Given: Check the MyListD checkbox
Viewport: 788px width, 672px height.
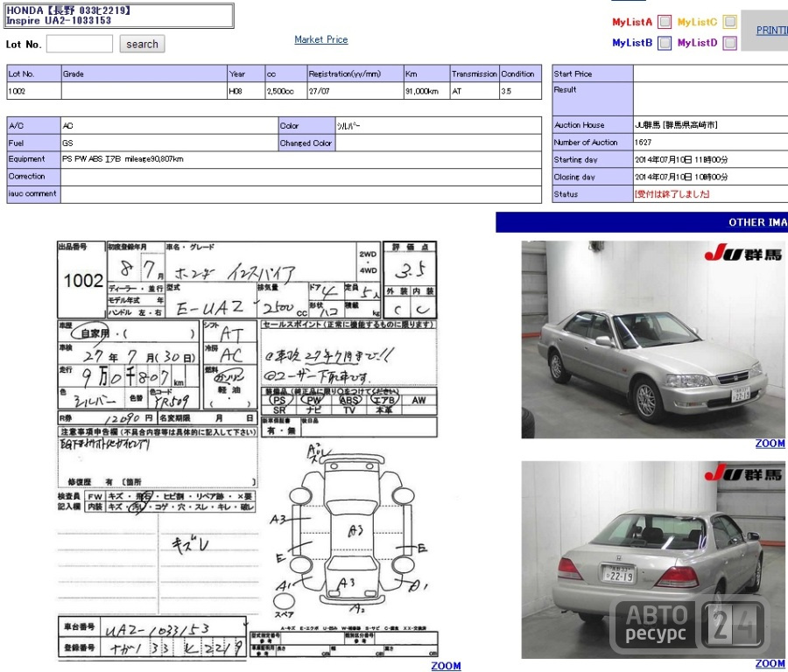Looking at the screenshot, I should [729, 43].
